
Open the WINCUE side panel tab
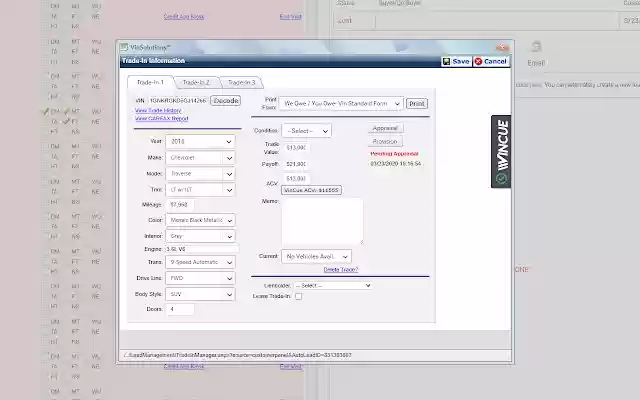click(x=501, y=151)
